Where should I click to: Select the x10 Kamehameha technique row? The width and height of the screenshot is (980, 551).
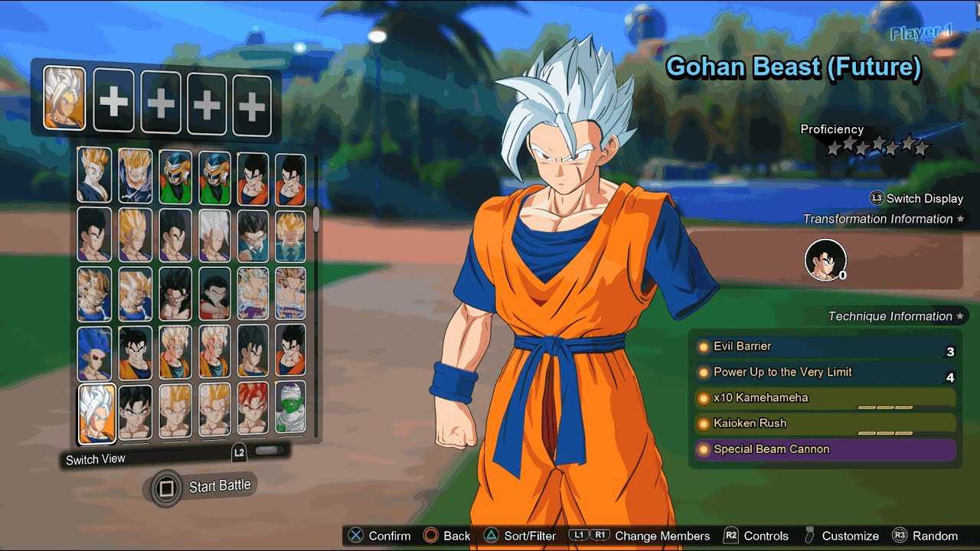825,398
